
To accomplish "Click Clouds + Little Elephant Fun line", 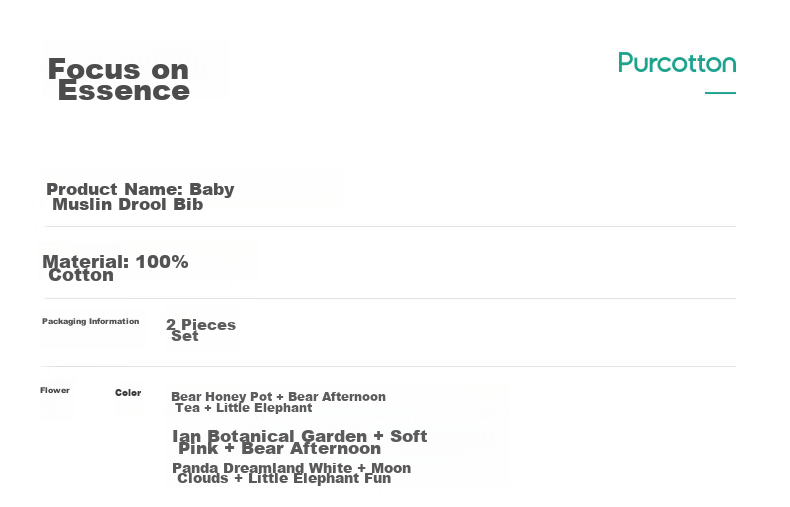I will [x=284, y=478].
